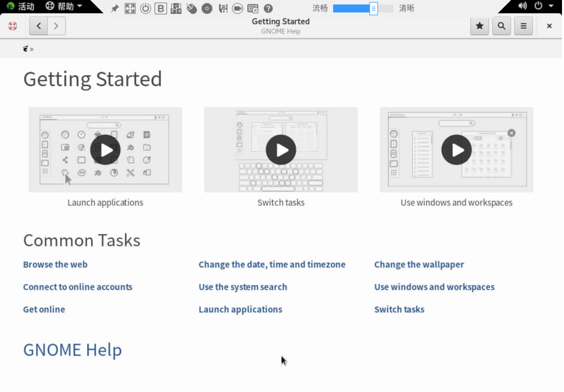564x392 pixels.
Task: Click the pin icon in remote toolbar
Action: point(115,8)
